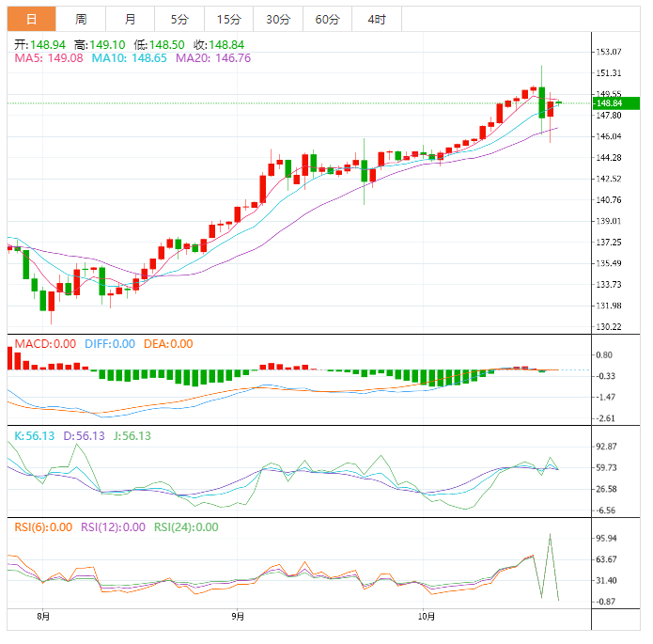Click the DIFF:0.00 indicator label
This screenshot has width=653, height=644.
pyautogui.click(x=110, y=344)
